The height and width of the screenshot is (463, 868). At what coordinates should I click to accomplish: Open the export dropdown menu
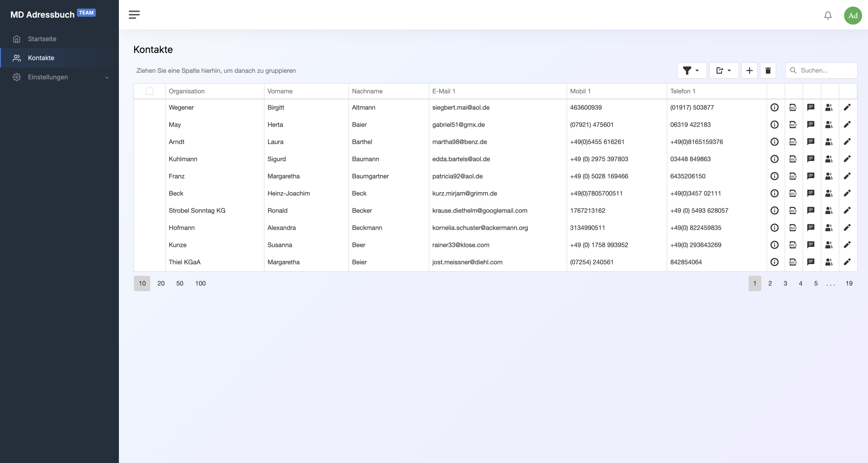[x=724, y=71]
